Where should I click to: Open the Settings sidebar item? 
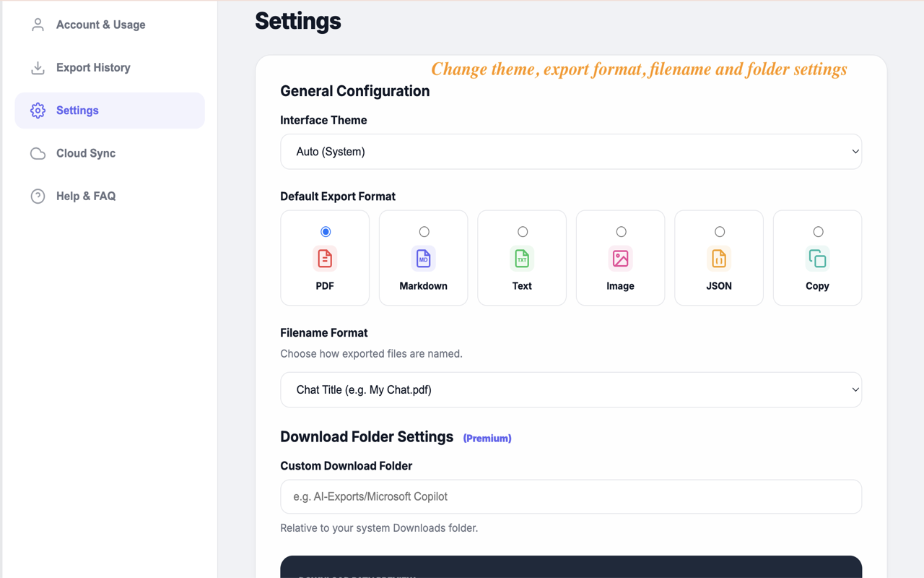110,111
